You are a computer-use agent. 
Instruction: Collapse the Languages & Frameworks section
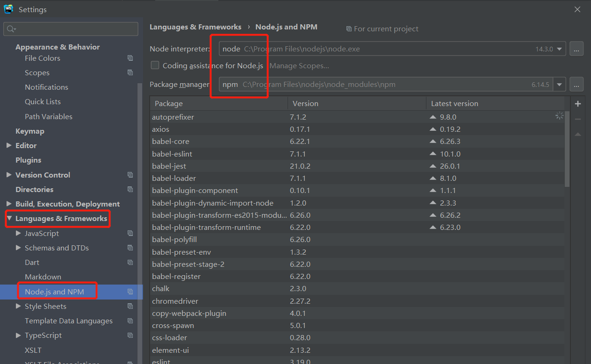point(9,218)
